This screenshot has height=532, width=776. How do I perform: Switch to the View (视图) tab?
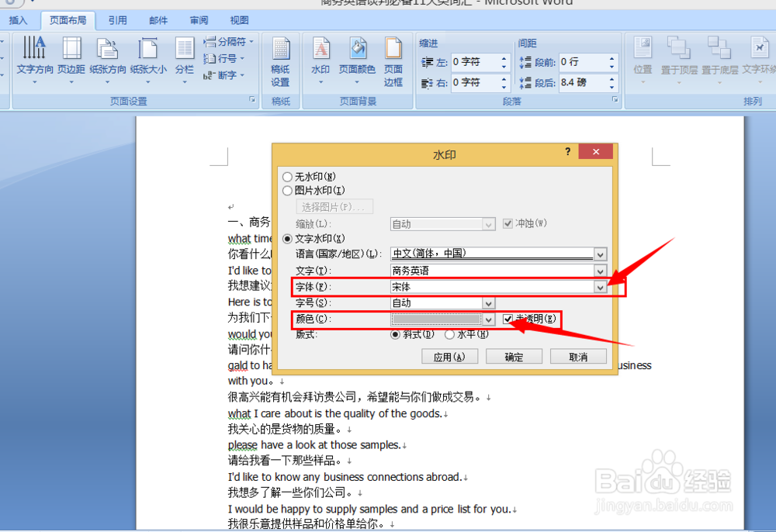click(x=240, y=20)
